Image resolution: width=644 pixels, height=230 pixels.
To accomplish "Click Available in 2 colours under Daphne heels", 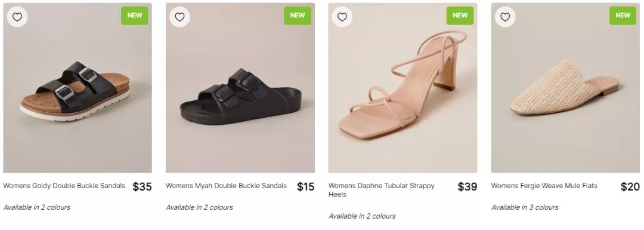I will click(363, 216).
